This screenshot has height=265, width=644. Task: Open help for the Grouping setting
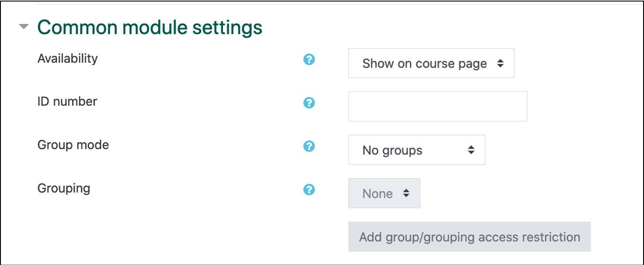point(309,189)
